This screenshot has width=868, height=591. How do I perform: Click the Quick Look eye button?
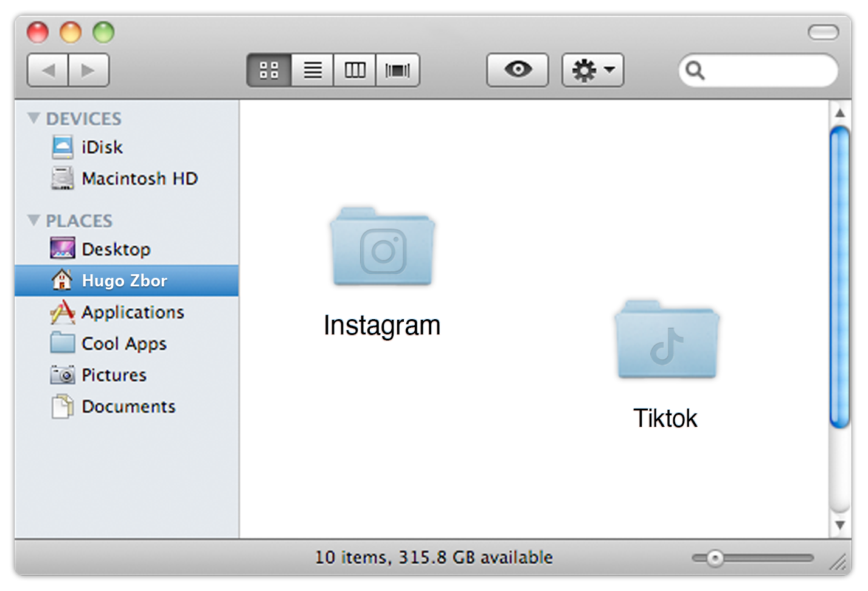518,70
